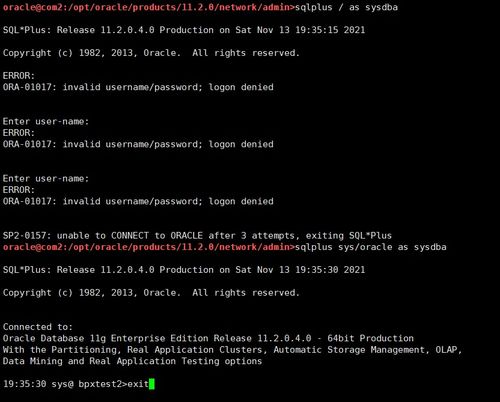The height and width of the screenshot is (402, 500).
Task: Click the 'Data Mining and Real Application Testing' line
Action: click(132, 361)
